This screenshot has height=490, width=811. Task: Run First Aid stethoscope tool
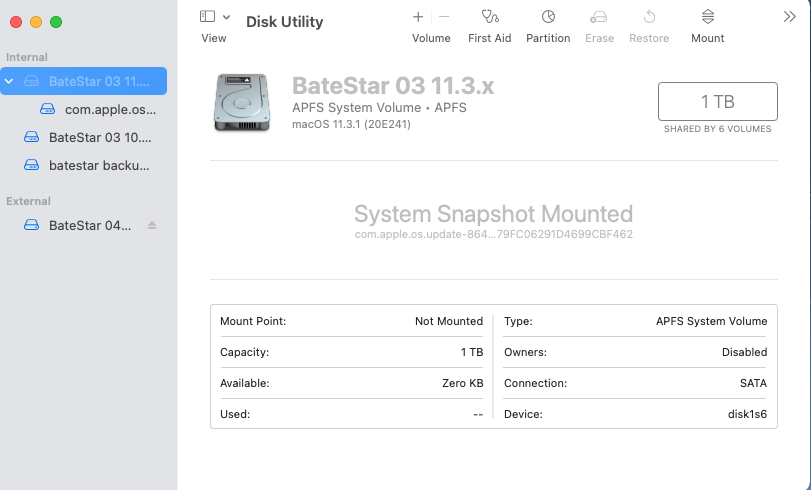point(490,17)
